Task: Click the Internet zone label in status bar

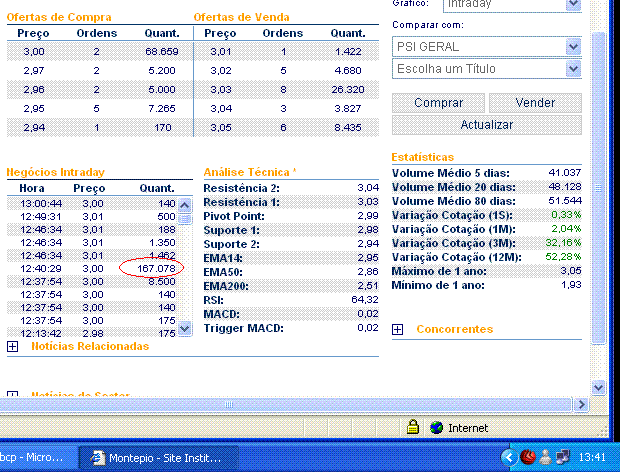Action: tap(468, 428)
